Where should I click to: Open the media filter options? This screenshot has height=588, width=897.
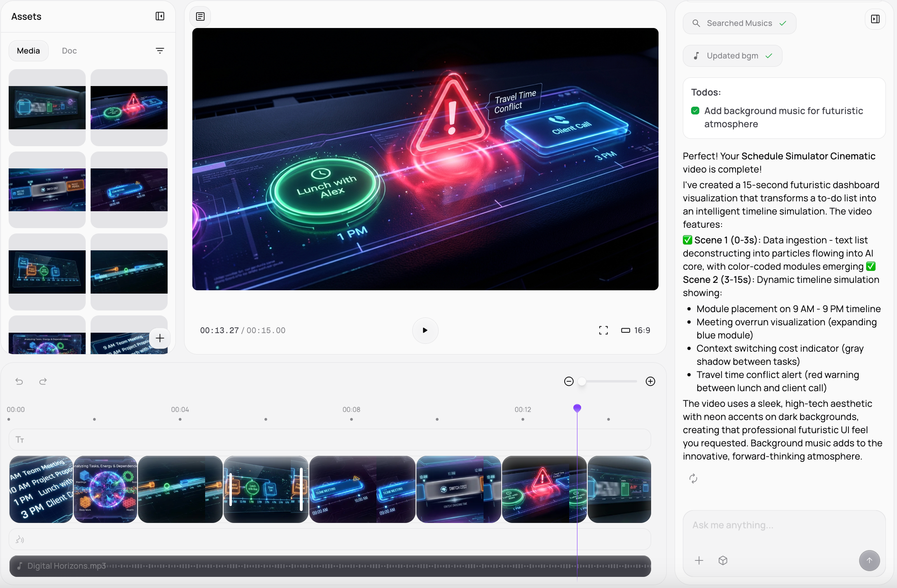click(160, 50)
